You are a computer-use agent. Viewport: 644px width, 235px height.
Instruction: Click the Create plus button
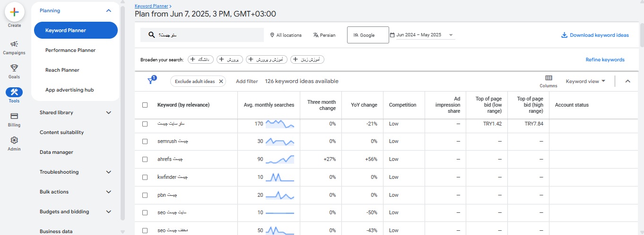click(14, 13)
